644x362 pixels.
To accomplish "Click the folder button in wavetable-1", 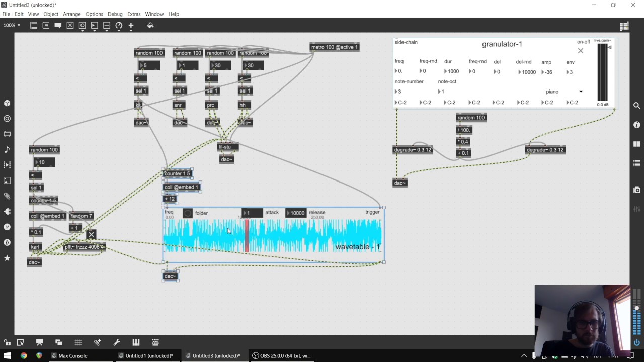I will click(x=188, y=213).
